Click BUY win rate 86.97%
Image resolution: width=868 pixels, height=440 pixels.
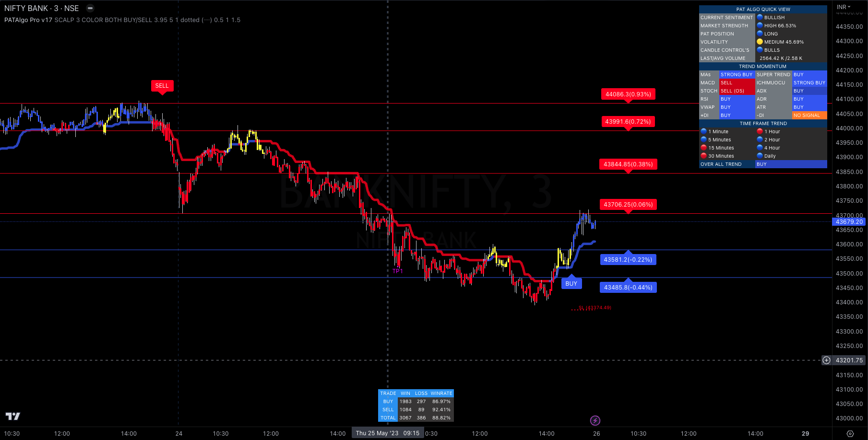coord(441,401)
